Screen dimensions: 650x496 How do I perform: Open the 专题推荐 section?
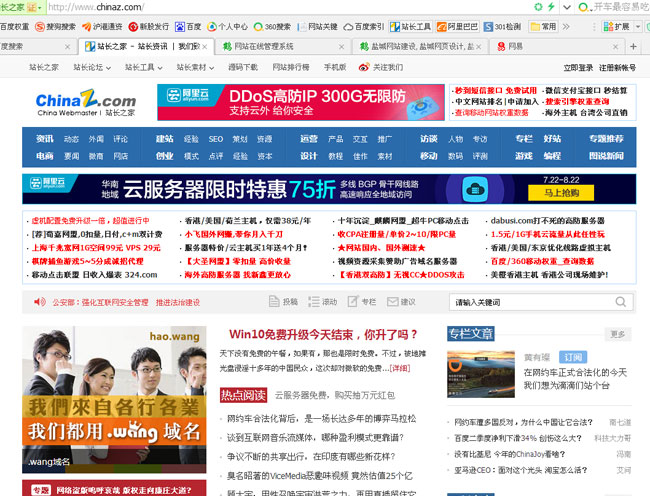pyautogui.click(x=606, y=139)
